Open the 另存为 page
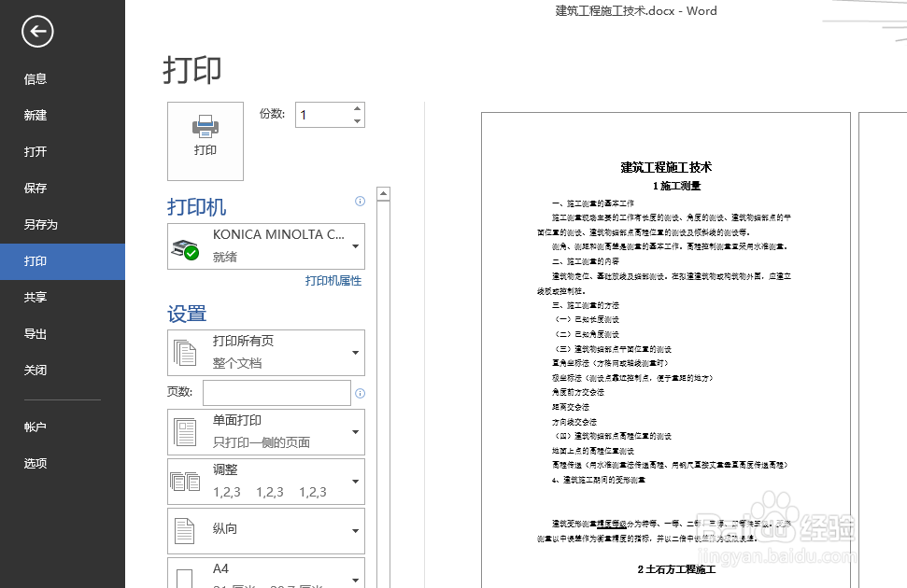 (x=40, y=224)
